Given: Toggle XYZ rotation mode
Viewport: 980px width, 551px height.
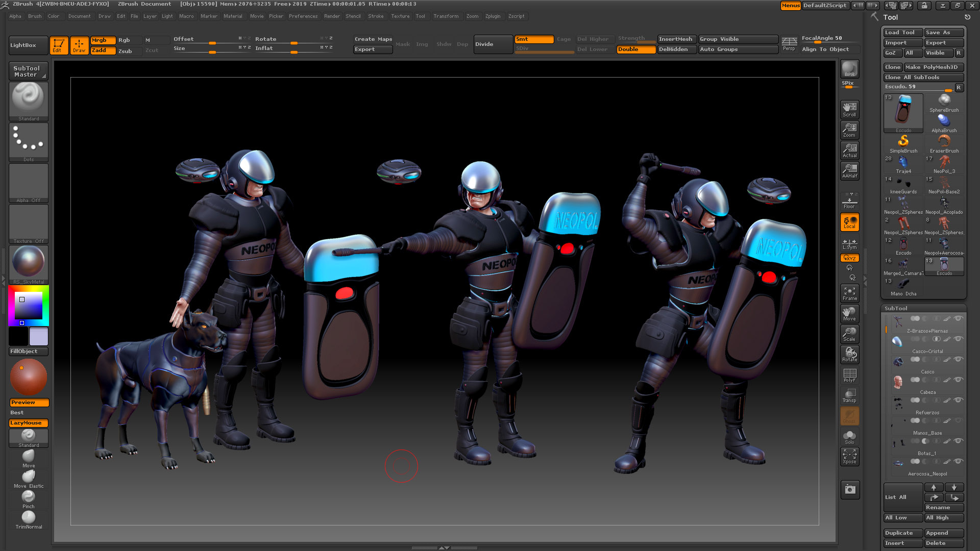Looking at the screenshot, I should [849, 258].
